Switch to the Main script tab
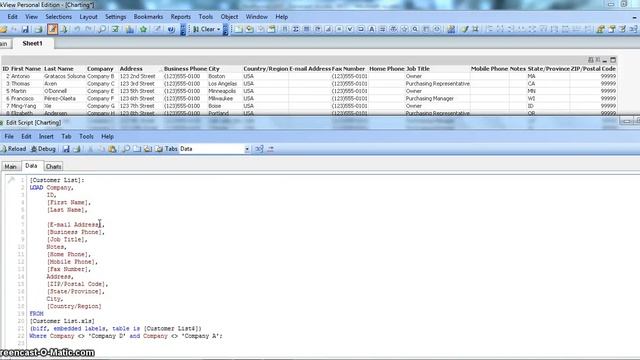 (11, 167)
